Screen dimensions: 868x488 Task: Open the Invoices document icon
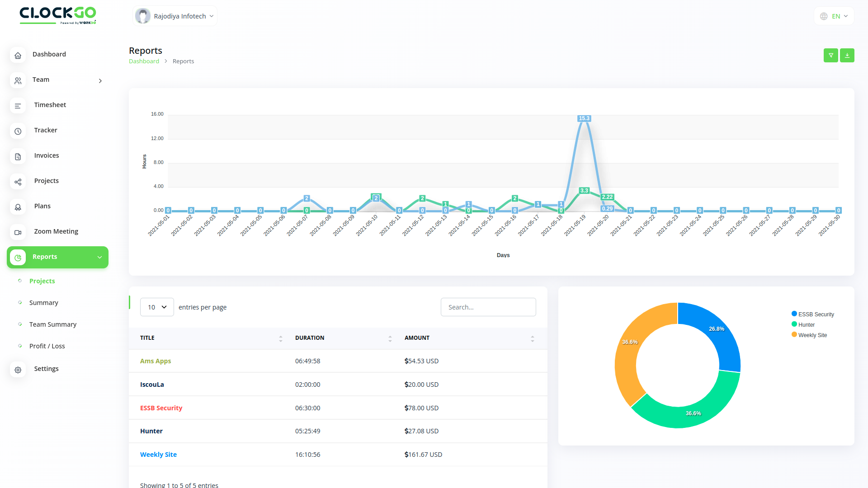click(18, 156)
